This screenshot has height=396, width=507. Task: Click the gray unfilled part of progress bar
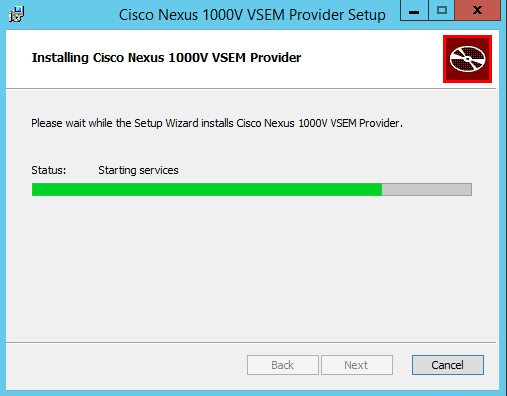click(427, 189)
